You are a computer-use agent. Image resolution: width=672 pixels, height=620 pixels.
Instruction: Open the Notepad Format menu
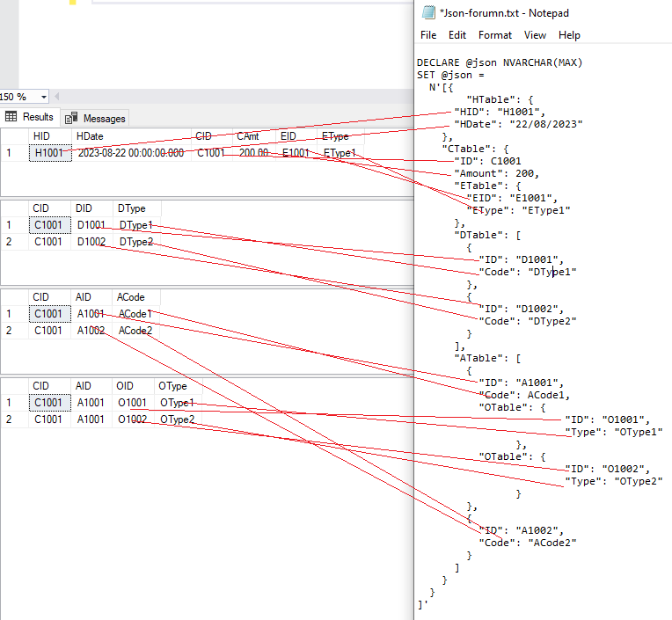[x=495, y=35]
